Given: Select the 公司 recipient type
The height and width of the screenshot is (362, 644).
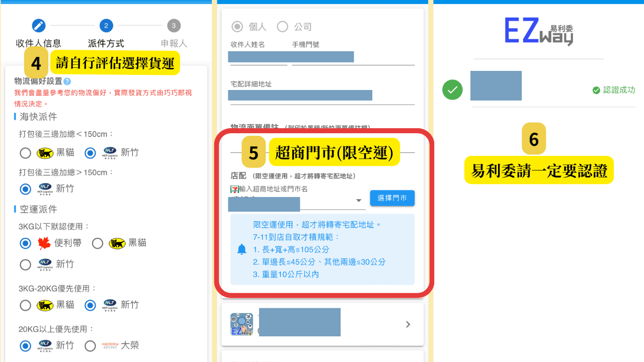Looking at the screenshot, I should pos(283,27).
